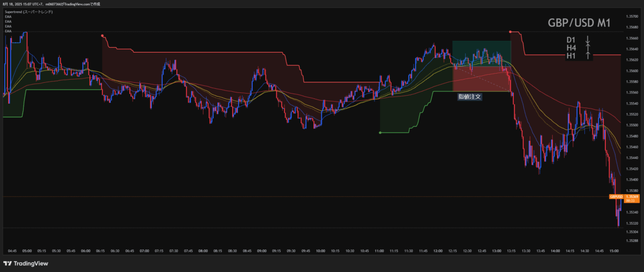Select the Supertrend indicator legend

coord(28,11)
